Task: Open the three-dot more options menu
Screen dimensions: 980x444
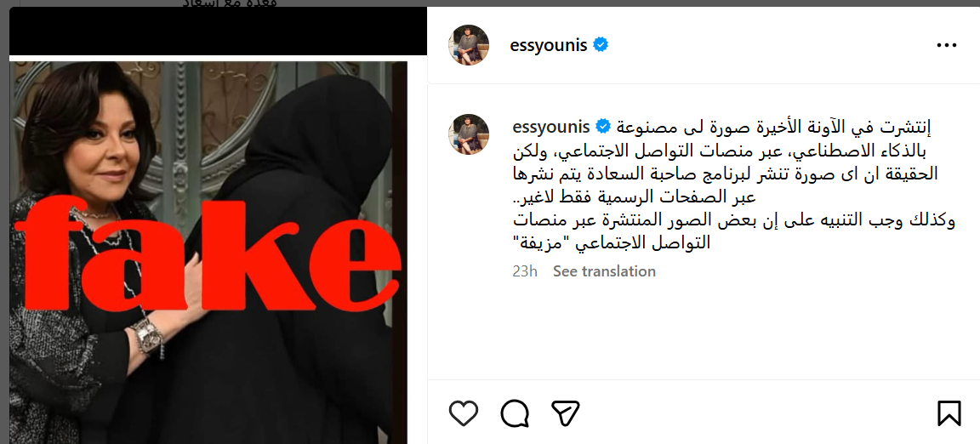Action: pyautogui.click(x=946, y=46)
